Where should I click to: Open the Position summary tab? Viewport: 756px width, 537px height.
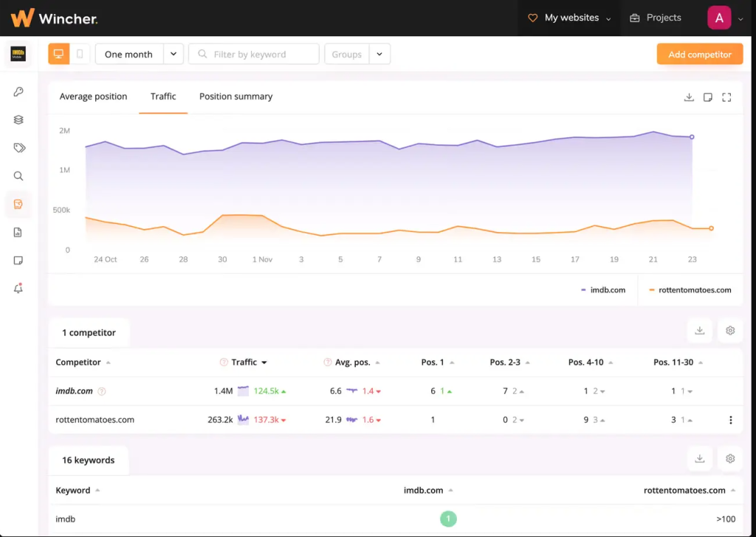tap(236, 97)
